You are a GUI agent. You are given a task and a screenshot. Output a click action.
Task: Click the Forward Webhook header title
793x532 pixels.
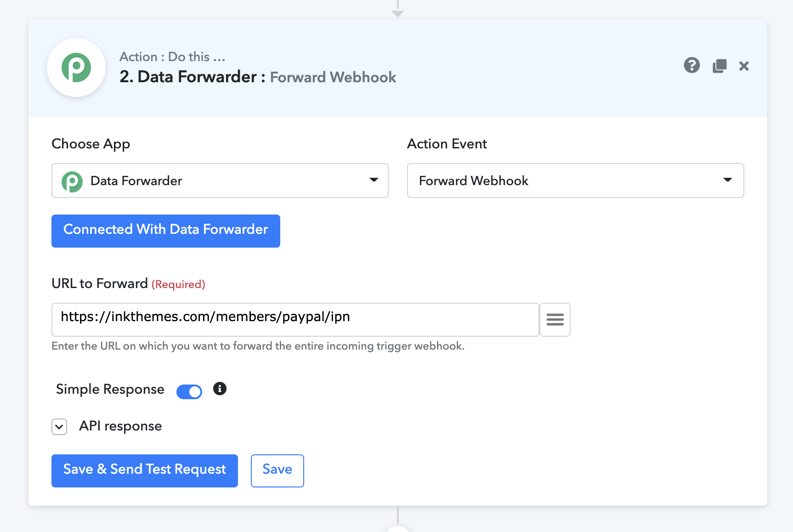pos(333,77)
